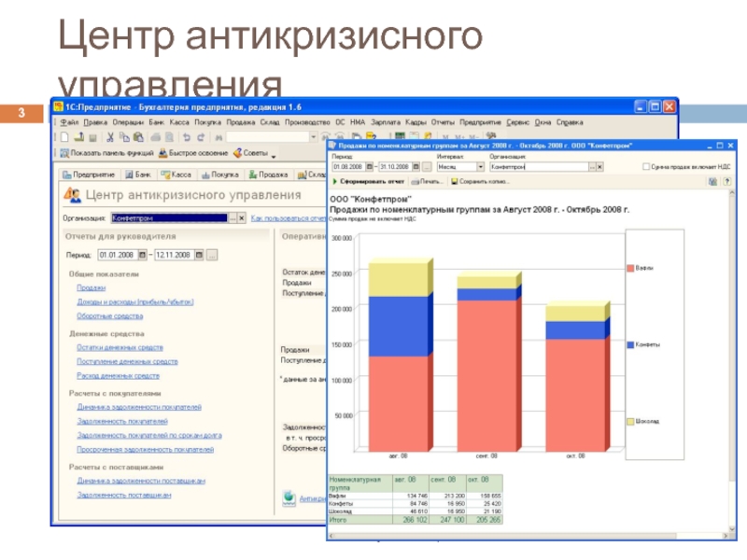747x560 pixels.
Task: Click the help question icon in report toolbar
Action: pyautogui.click(x=727, y=181)
